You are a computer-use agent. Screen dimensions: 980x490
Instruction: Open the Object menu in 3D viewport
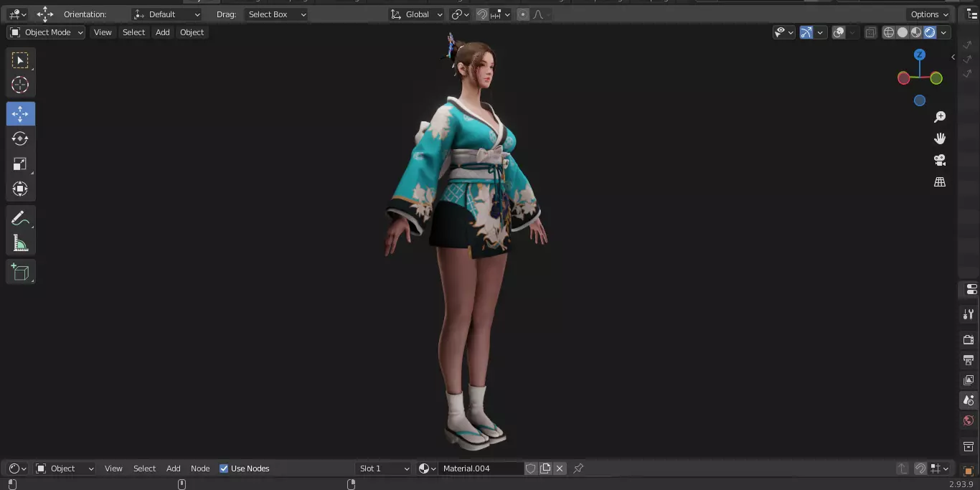click(x=192, y=32)
